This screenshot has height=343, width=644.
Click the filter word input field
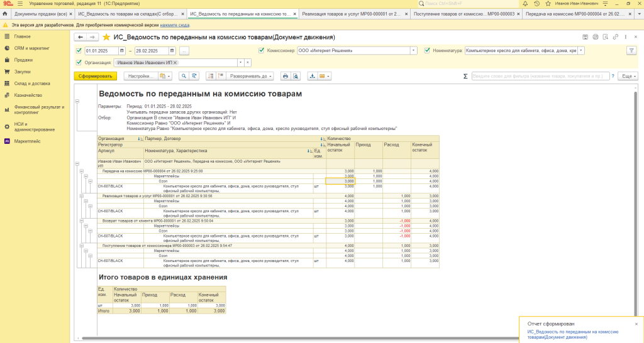[x=540, y=76]
